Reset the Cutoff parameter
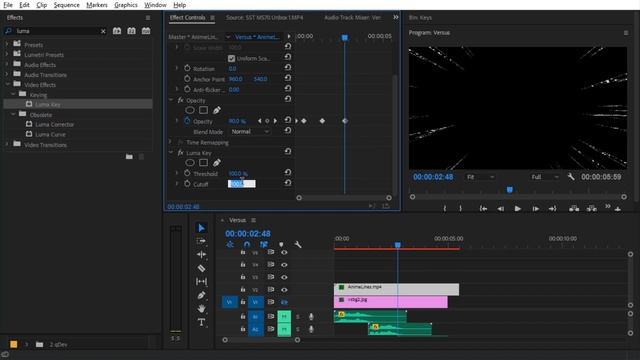 click(x=288, y=183)
